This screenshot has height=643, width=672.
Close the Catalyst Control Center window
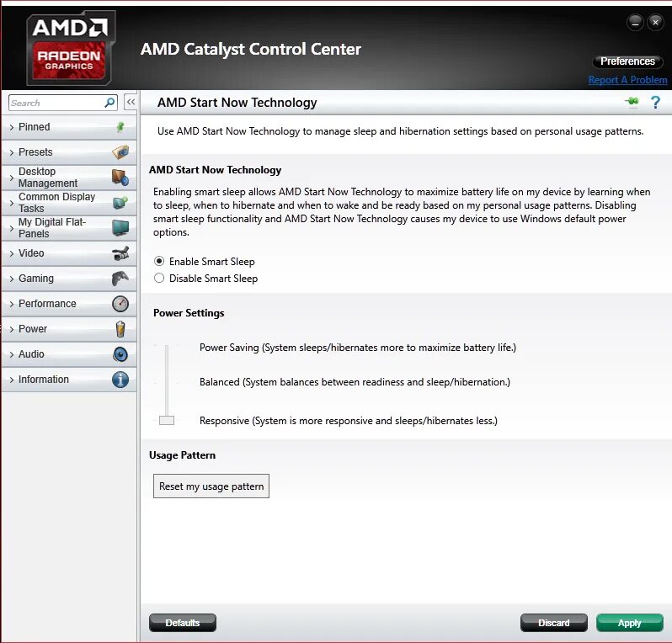pos(655,22)
